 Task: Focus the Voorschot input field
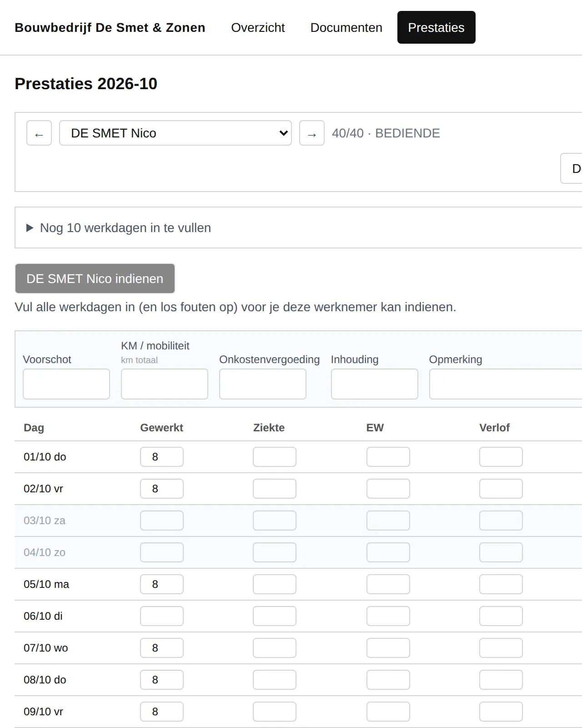click(66, 384)
